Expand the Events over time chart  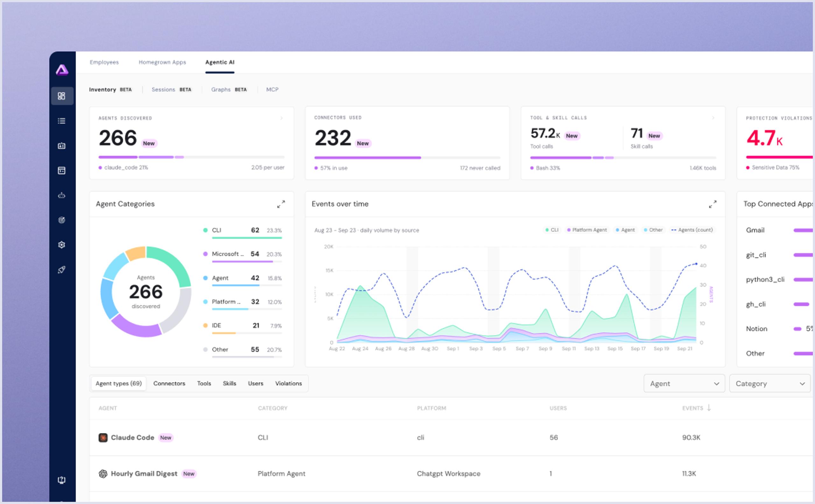[712, 204]
